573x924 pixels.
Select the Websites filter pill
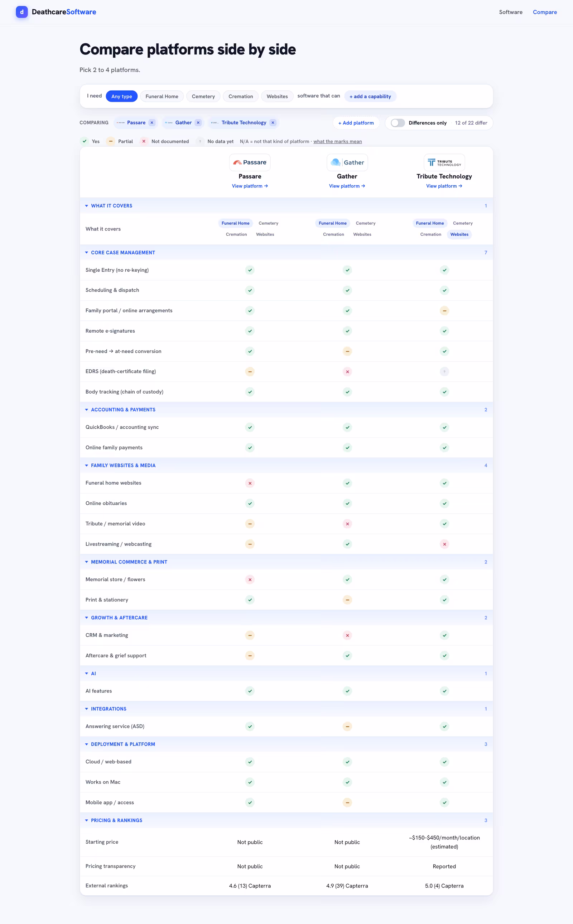tap(277, 96)
